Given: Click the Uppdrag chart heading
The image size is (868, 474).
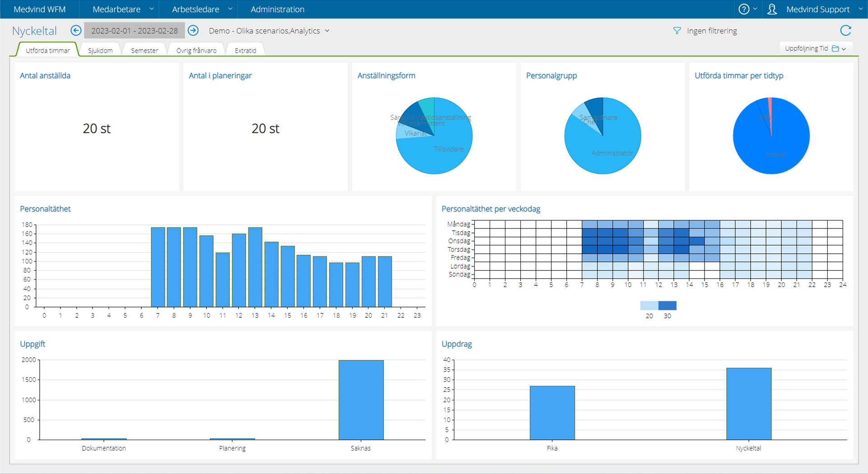Looking at the screenshot, I should 457,344.
